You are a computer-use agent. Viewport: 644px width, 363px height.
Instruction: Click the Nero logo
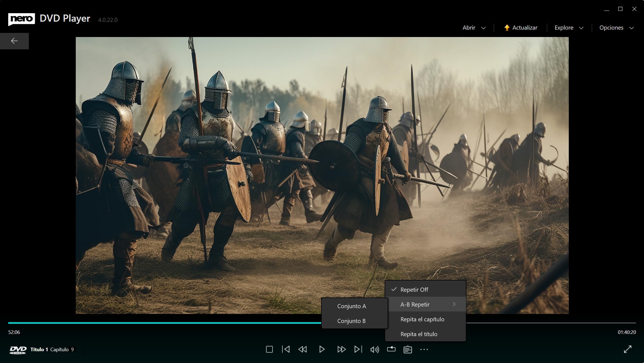[21, 19]
